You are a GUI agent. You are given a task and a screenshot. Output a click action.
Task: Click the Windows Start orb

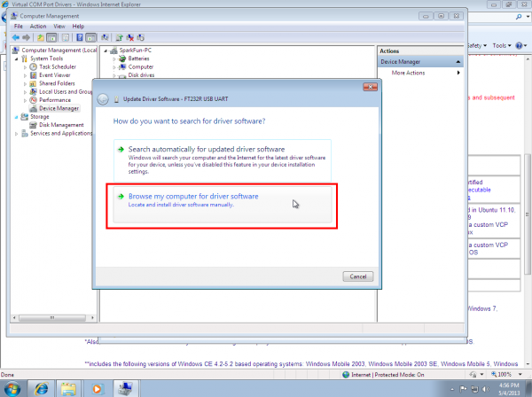(12, 387)
